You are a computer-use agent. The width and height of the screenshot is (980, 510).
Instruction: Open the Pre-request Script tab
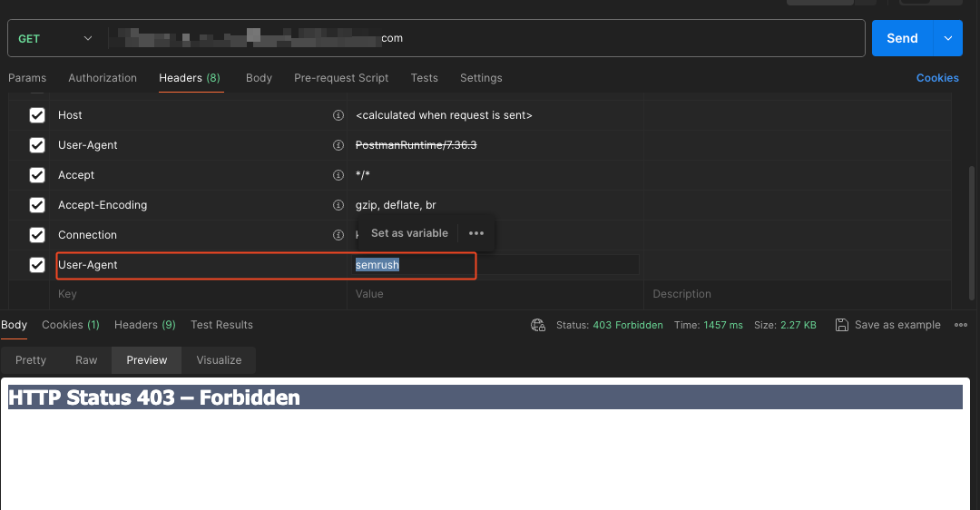(x=341, y=78)
